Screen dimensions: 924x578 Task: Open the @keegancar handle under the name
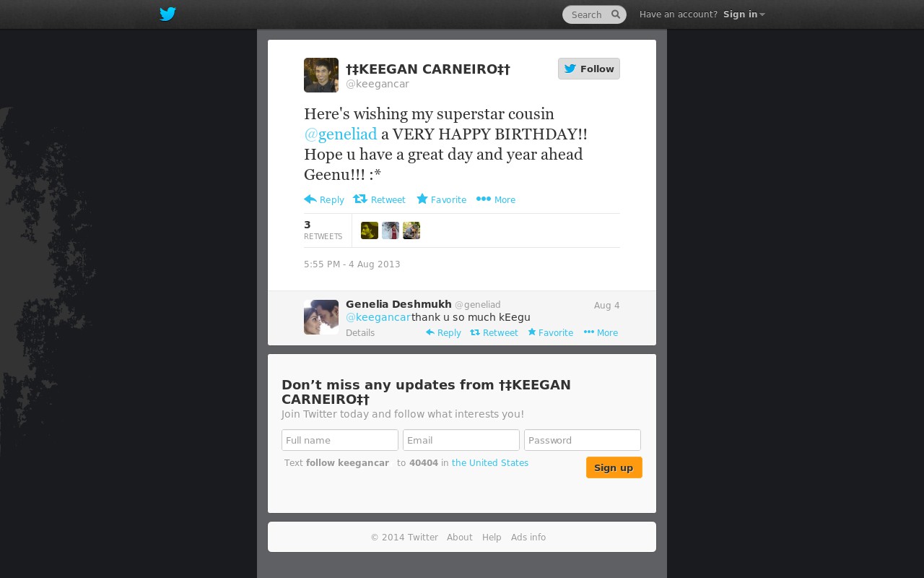click(x=378, y=84)
